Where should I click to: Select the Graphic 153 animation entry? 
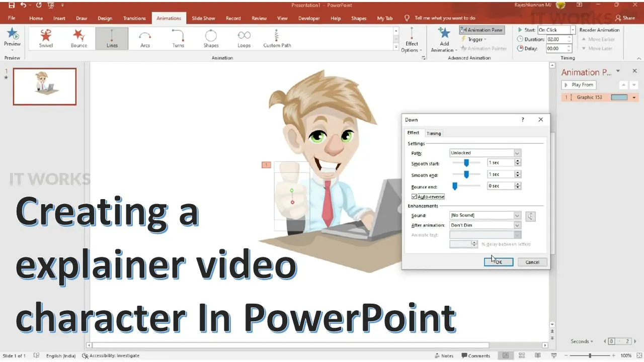pos(600,98)
